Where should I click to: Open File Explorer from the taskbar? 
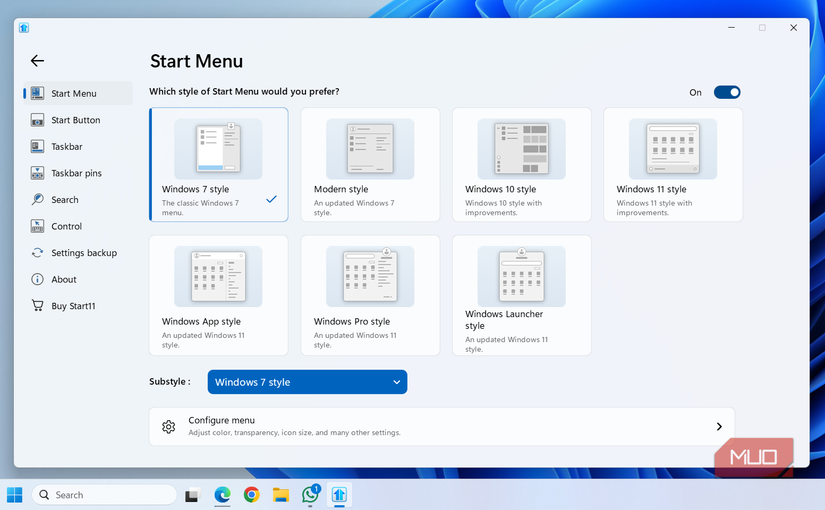281,495
